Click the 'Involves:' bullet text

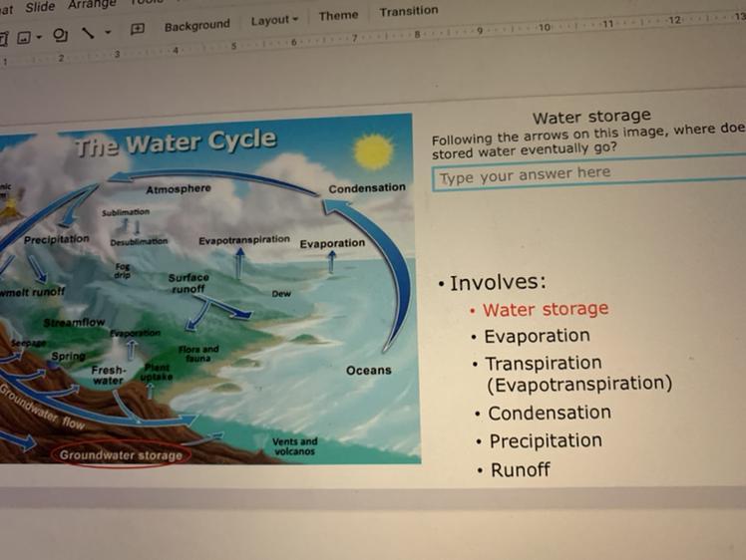coord(498,282)
